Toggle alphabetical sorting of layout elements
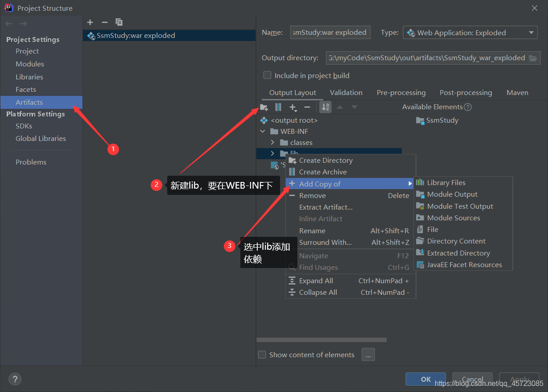The image size is (548, 392). pos(325,107)
